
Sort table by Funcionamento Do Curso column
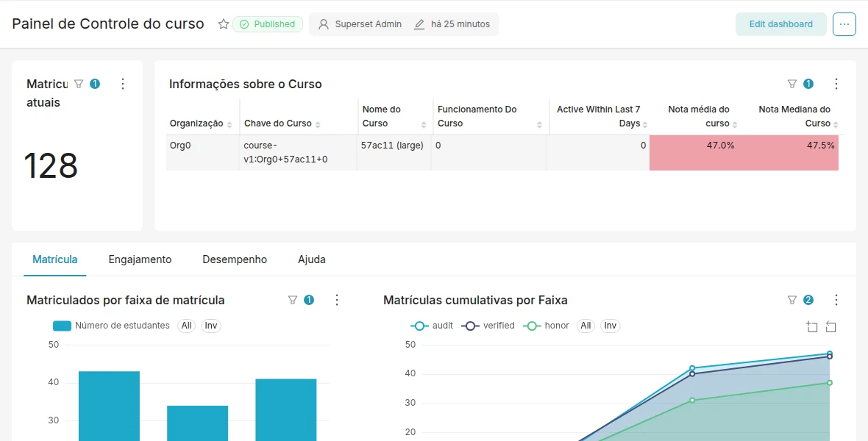click(490, 116)
